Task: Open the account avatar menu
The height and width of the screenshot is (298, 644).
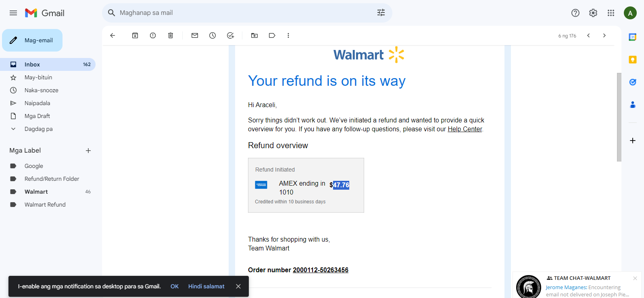Action: tap(630, 13)
